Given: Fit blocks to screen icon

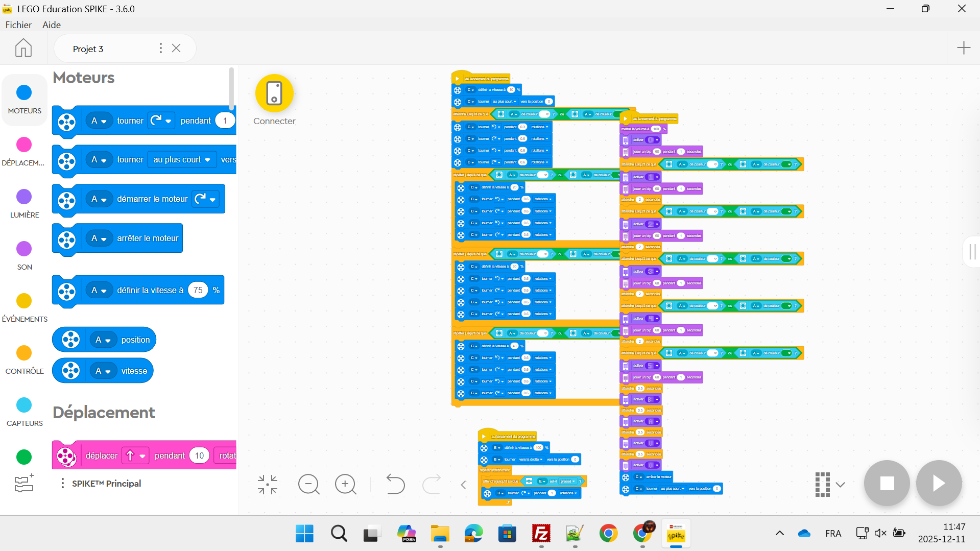Looking at the screenshot, I should (x=268, y=484).
